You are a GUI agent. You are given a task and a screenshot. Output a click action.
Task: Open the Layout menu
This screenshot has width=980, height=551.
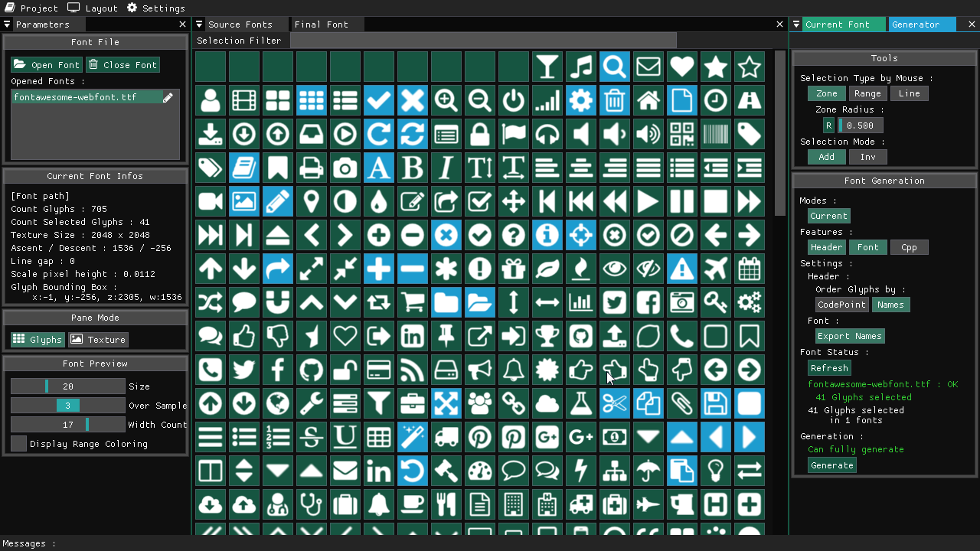pos(93,8)
